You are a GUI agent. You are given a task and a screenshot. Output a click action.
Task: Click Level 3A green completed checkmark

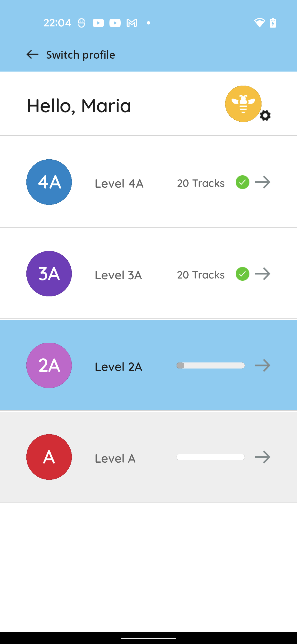pos(242,274)
